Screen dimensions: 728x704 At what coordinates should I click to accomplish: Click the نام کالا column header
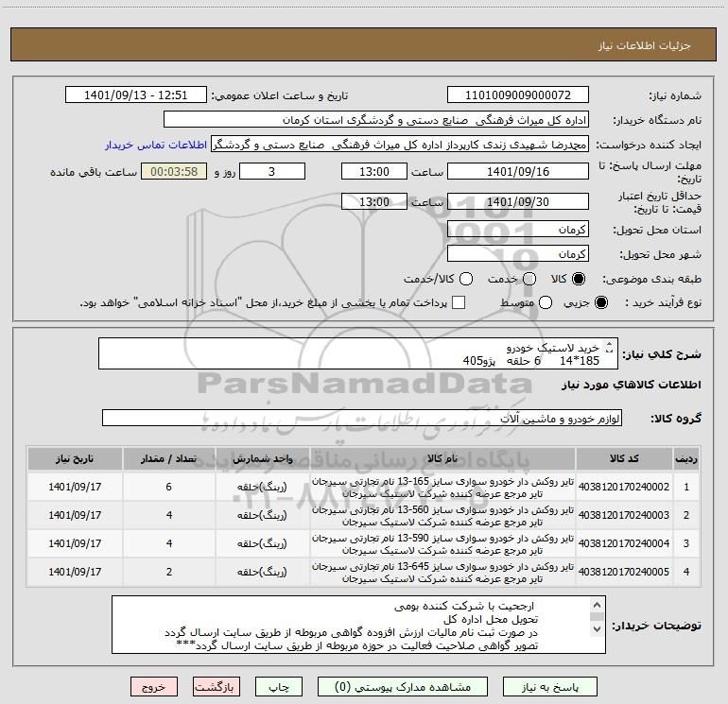click(x=442, y=458)
